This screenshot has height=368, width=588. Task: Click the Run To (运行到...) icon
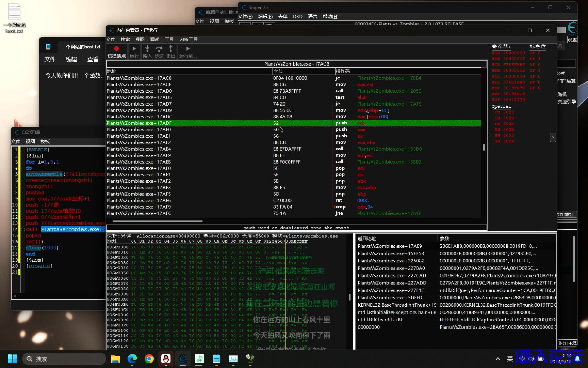click(x=188, y=49)
